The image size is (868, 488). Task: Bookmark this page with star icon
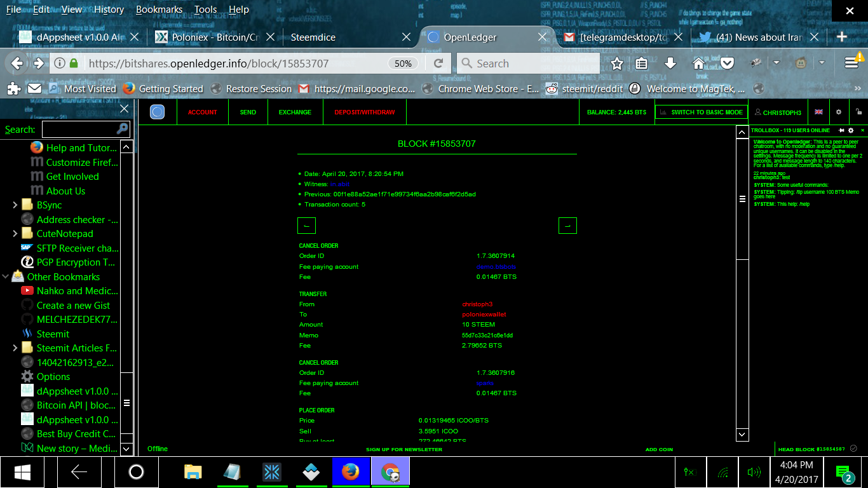coord(617,63)
